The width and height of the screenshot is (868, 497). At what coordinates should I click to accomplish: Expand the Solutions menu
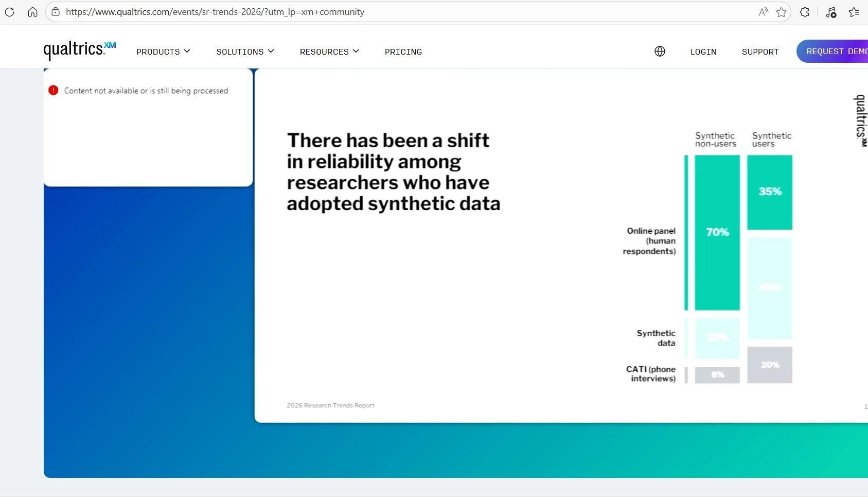(245, 52)
